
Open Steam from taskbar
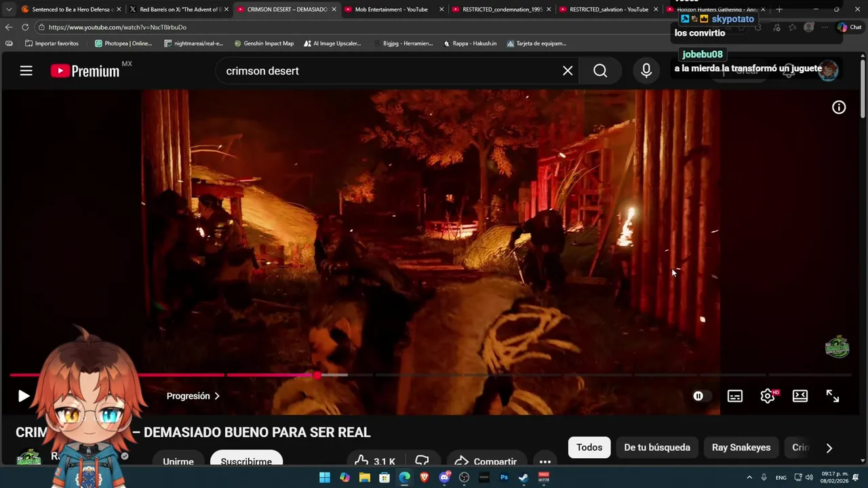[x=524, y=477]
